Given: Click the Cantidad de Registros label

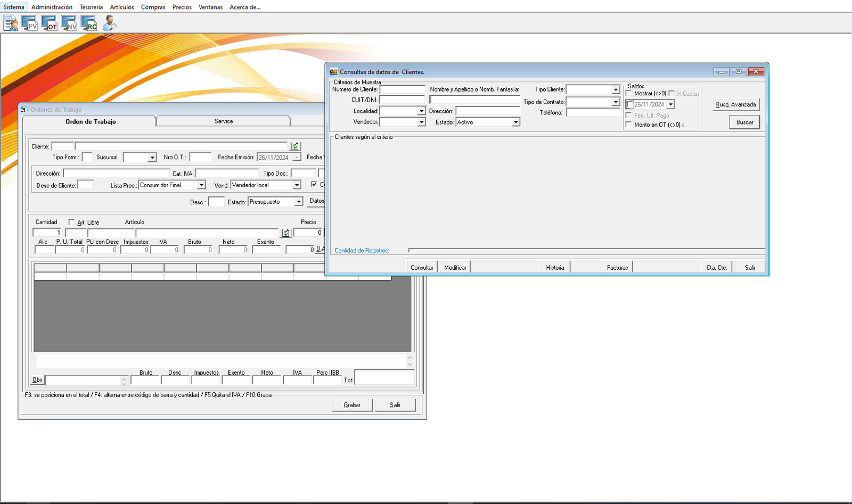Looking at the screenshot, I should tap(362, 250).
